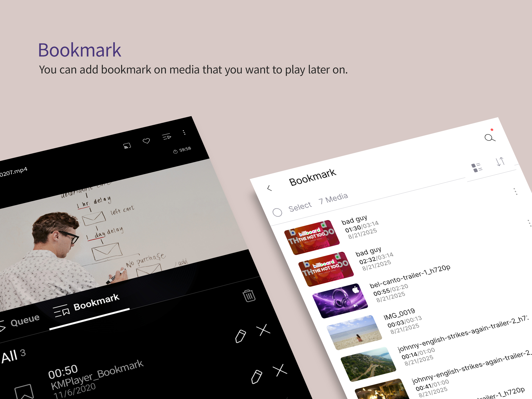The image size is (532, 399).
Task: Go back with the left chevron
Action: click(x=270, y=188)
